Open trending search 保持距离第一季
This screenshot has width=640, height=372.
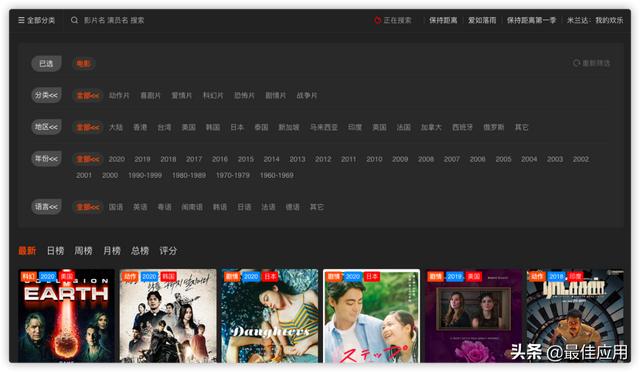click(531, 20)
